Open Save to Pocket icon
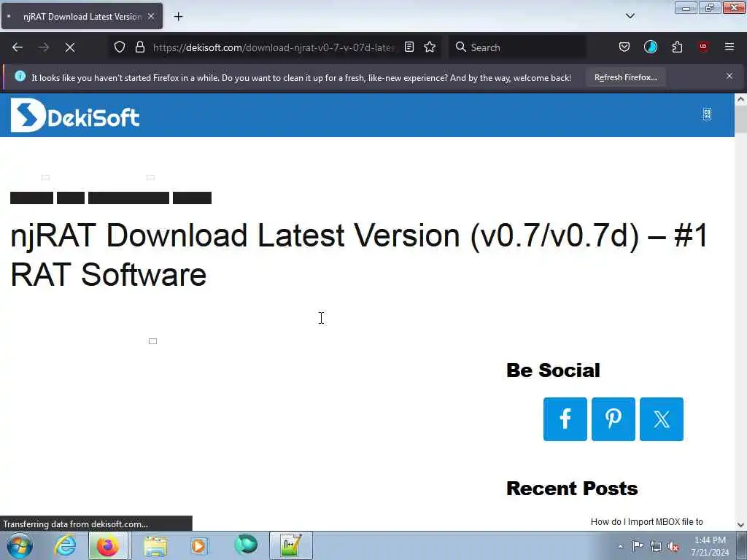The height and width of the screenshot is (560, 747). 624,47
